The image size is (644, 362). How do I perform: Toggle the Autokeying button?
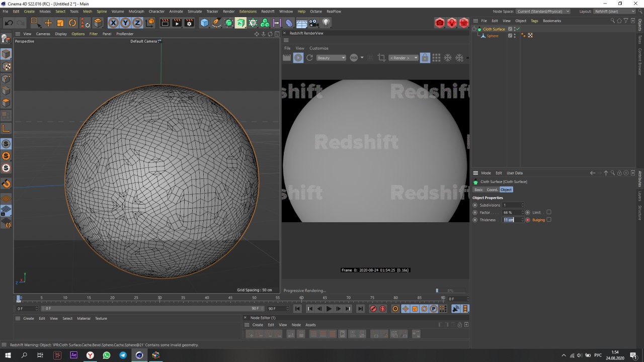point(382,309)
